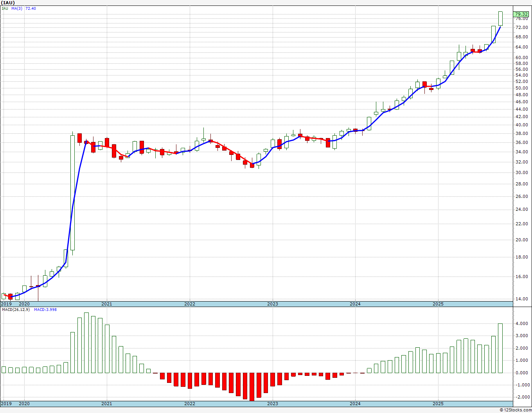The height and width of the screenshot is (413, 532).
Task: Select the 0.000 MACD axis label
Action: (x=521, y=373)
